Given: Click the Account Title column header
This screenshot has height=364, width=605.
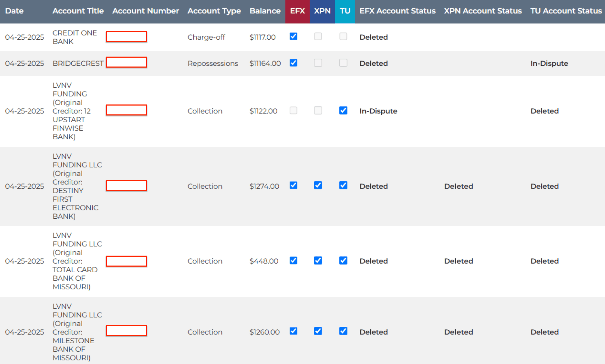Looking at the screenshot, I should click(x=78, y=11).
